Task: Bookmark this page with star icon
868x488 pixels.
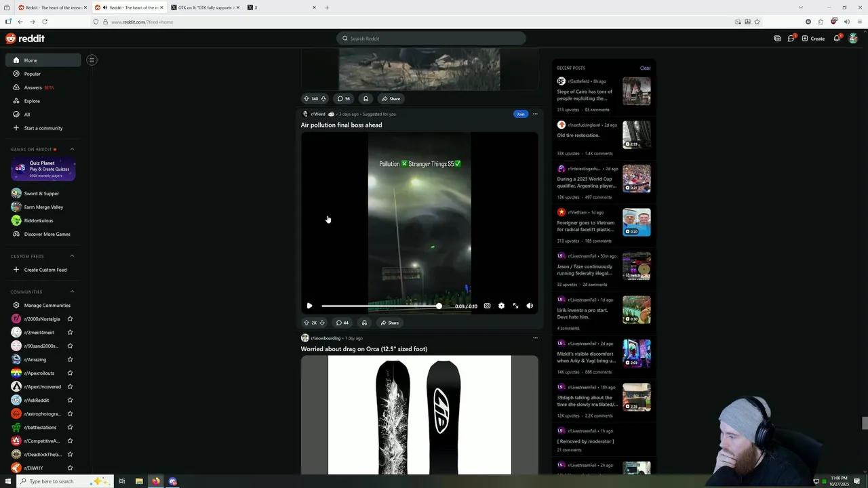Action: click(757, 22)
